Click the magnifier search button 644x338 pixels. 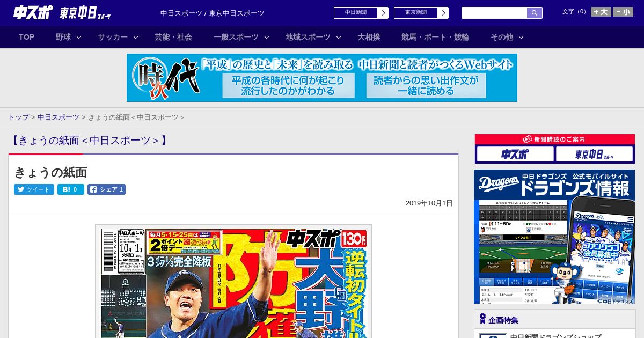pyautogui.click(x=535, y=13)
